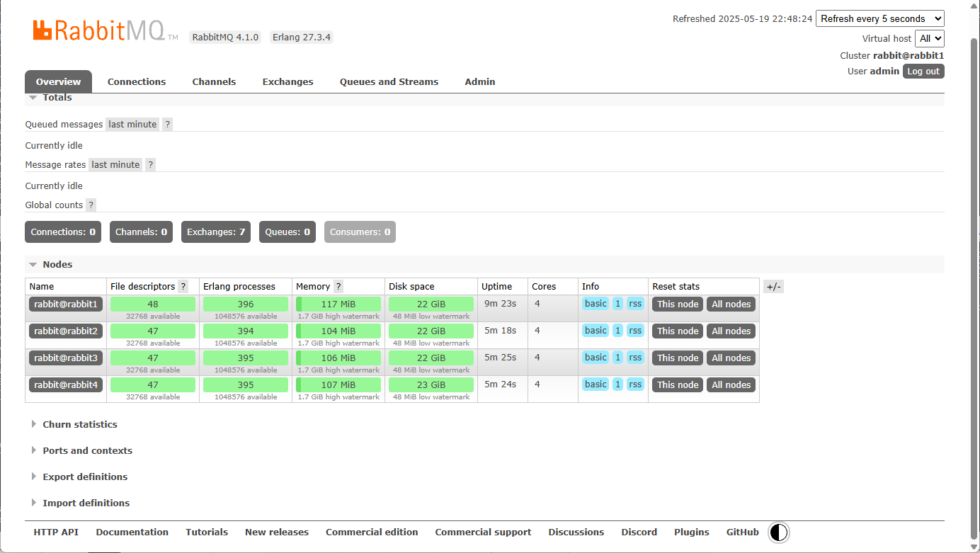The image size is (980, 553).
Task: Open node rabbit@rabbit1 details
Action: click(66, 304)
